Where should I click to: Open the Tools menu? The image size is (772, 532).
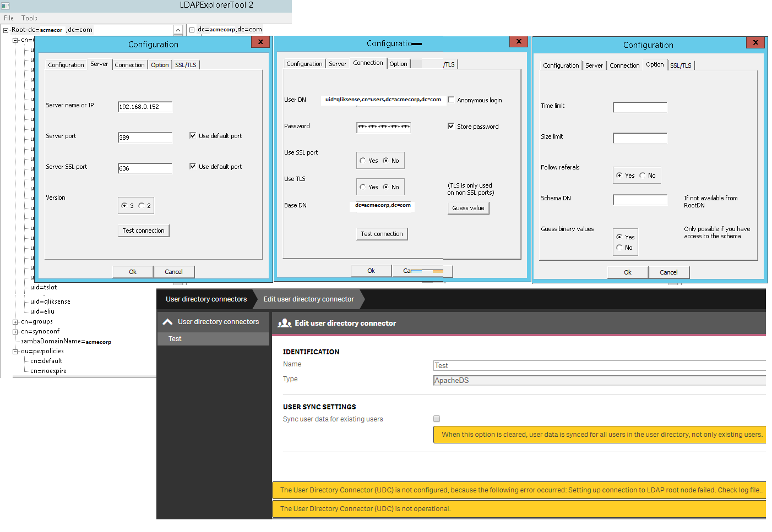pos(29,18)
